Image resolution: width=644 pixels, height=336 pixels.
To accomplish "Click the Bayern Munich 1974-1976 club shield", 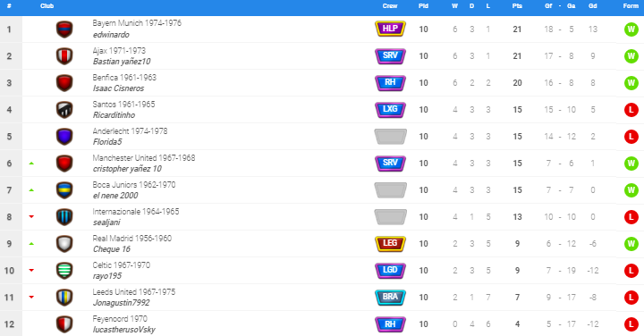I will pos(64,29).
